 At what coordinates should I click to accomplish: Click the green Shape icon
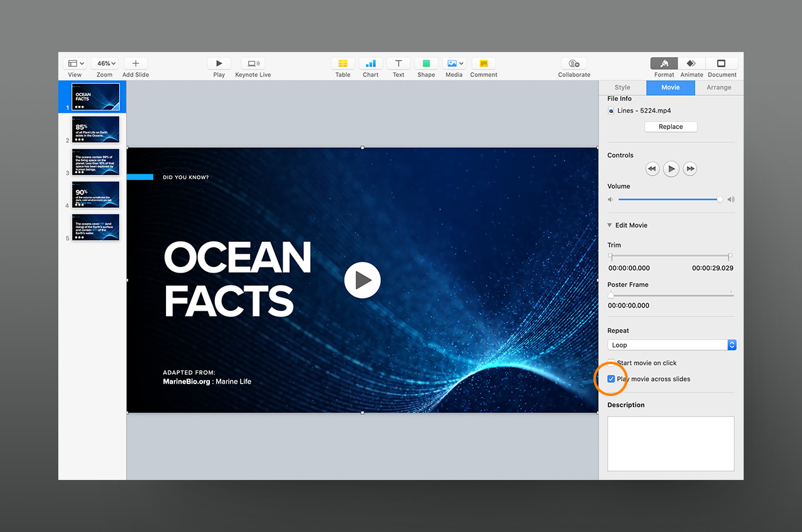coord(426,63)
